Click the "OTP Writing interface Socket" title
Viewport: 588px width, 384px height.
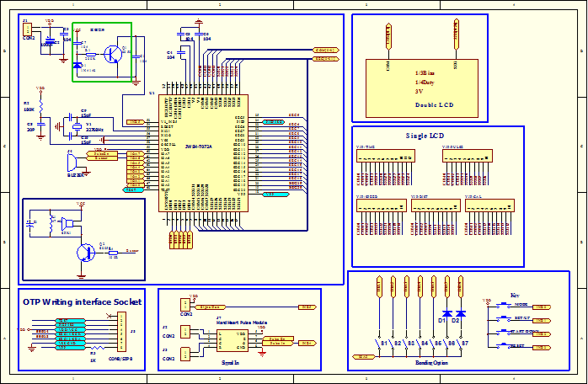[82, 301]
